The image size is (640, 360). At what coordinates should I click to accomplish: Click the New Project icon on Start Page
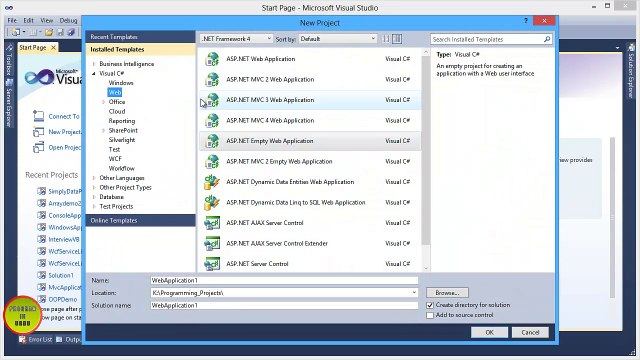(38, 132)
